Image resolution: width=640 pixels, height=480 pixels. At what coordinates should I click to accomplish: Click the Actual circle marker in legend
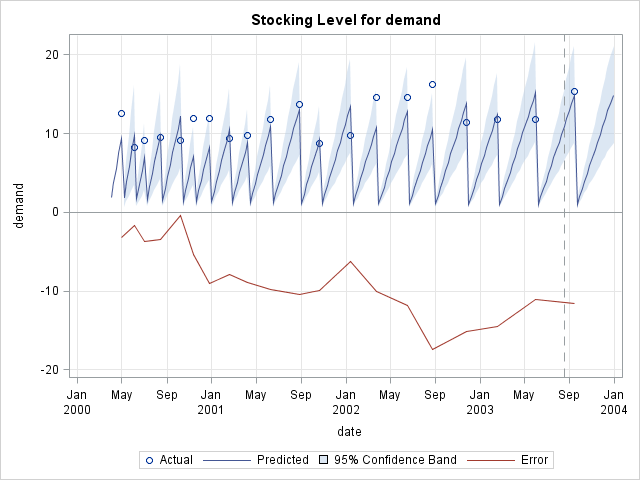[149, 460]
